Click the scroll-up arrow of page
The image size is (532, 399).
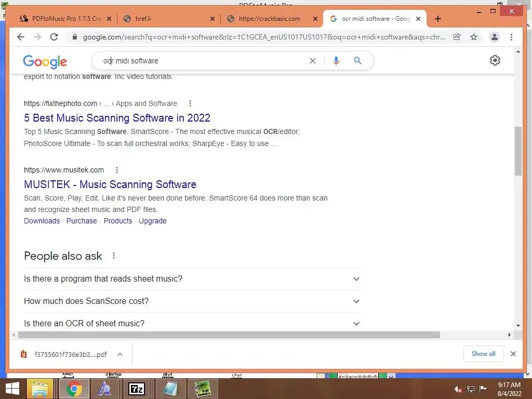(518, 51)
